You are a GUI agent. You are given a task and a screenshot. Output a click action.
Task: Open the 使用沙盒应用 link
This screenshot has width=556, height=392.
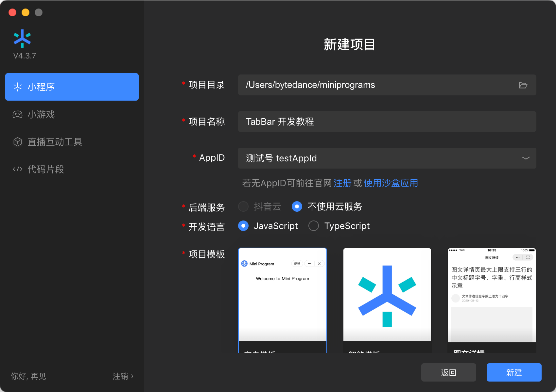click(391, 183)
